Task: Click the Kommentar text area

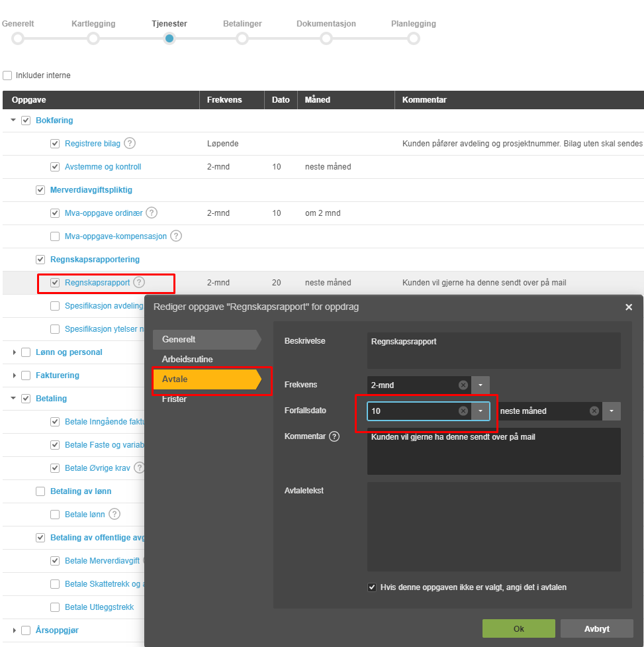Action: 494,451
